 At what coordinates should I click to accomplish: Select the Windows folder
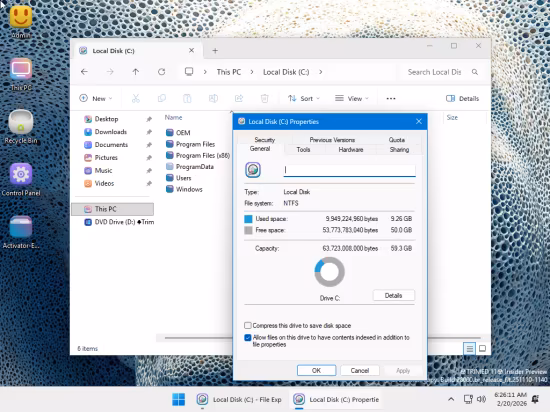tap(185, 189)
